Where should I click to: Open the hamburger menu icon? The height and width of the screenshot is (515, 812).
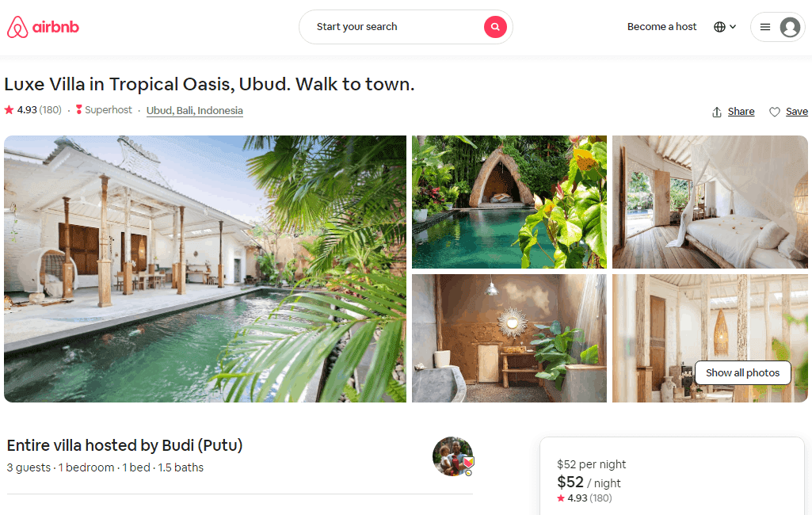pyautogui.click(x=765, y=27)
